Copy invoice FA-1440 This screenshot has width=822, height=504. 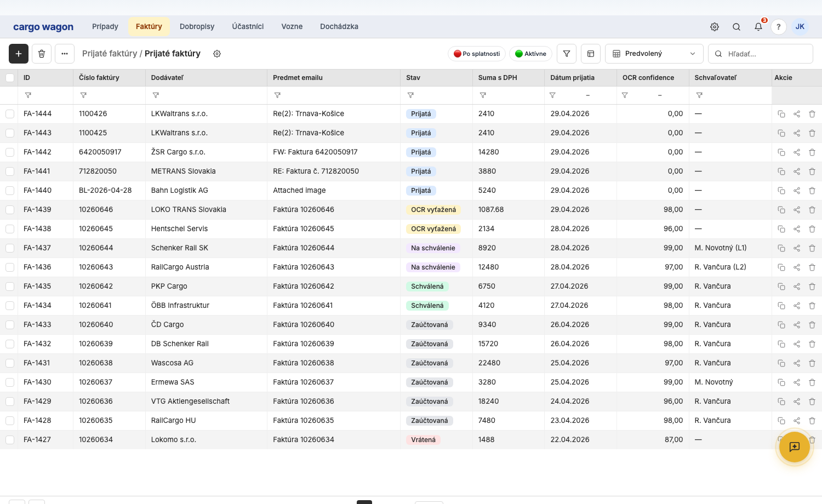781,191
